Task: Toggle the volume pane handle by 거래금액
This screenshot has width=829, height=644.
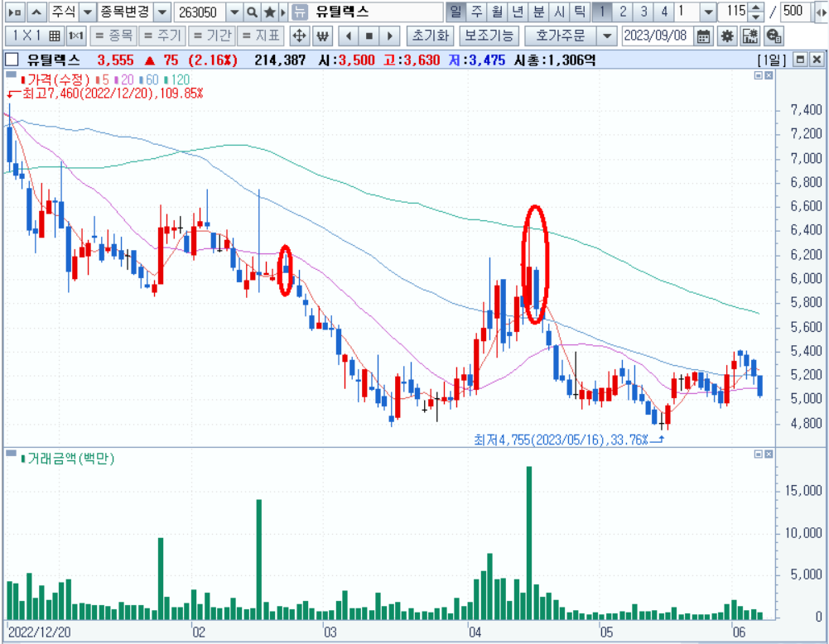Action: click(x=11, y=453)
